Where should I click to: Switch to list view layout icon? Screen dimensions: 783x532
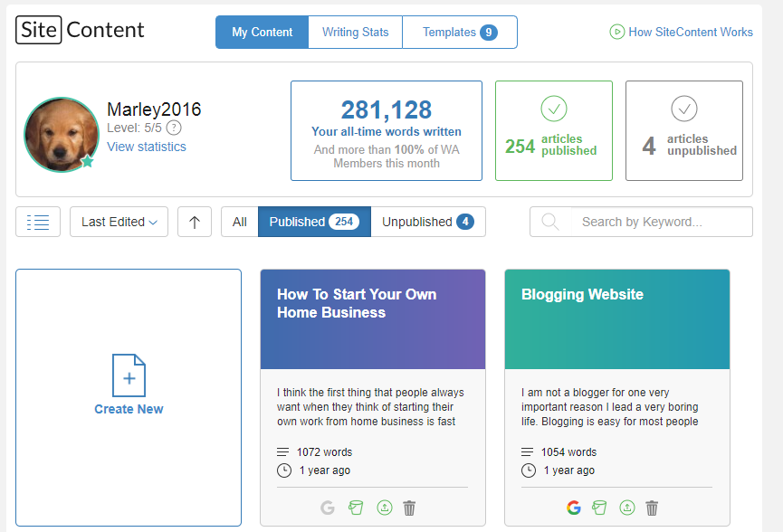pyautogui.click(x=38, y=222)
